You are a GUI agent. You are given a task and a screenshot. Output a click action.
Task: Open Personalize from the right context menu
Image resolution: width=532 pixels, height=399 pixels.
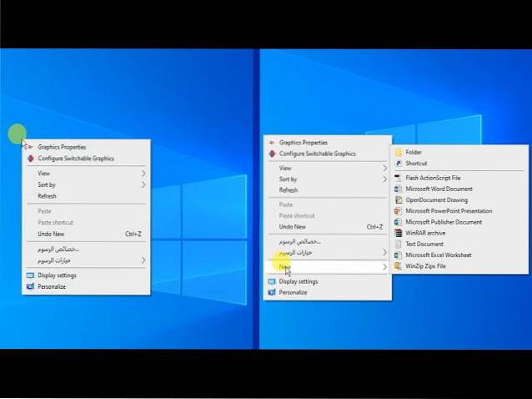tap(293, 293)
